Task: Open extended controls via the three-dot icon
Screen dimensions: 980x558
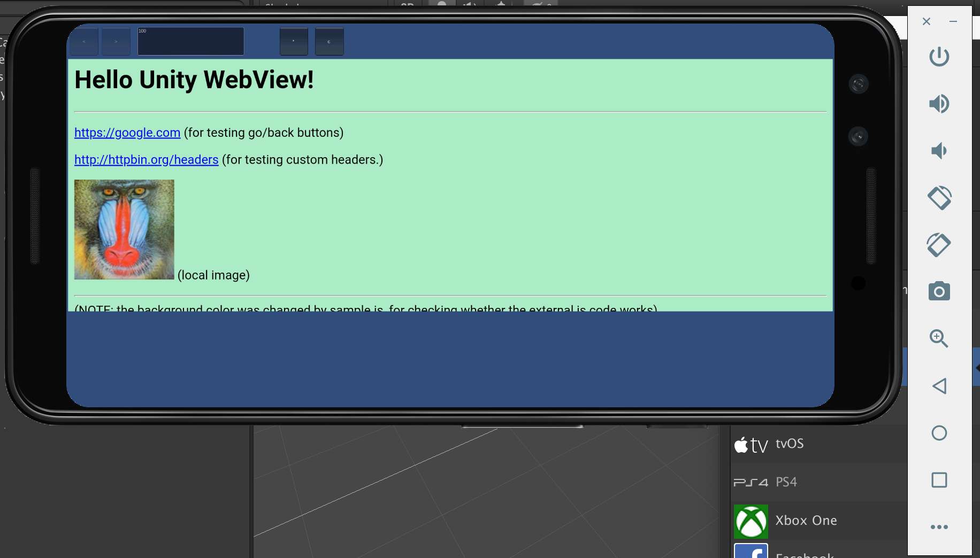Action: click(940, 526)
